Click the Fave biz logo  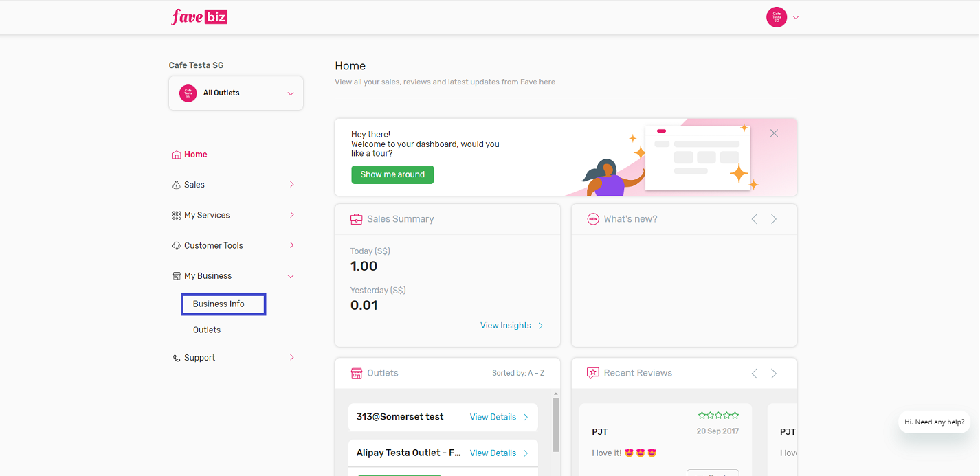[x=199, y=16]
